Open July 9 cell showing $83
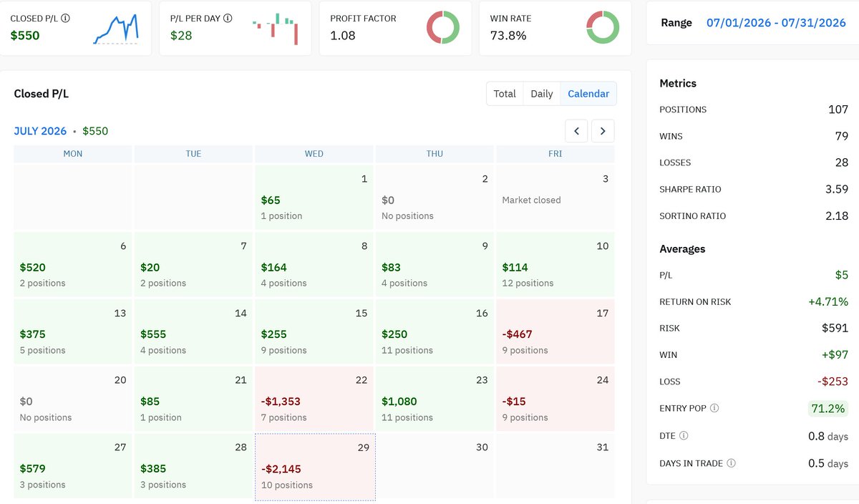This screenshot has height=504, width=859. point(435,264)
